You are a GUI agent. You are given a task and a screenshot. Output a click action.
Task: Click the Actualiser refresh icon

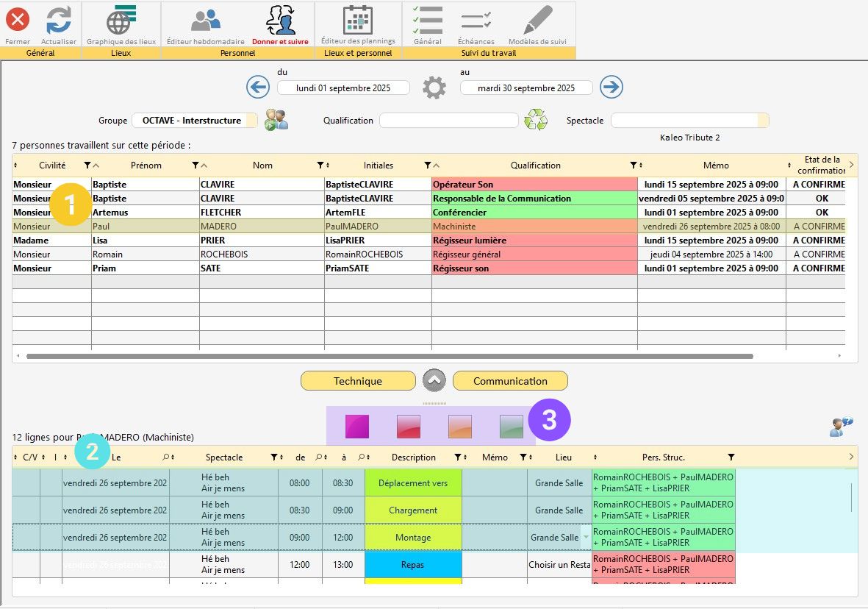(x=59, y=21)
